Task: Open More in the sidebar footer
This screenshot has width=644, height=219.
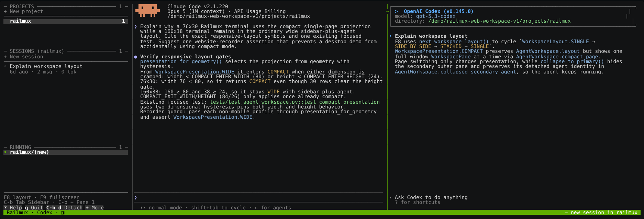Action: pyautogui.click(x=95, y=208)
